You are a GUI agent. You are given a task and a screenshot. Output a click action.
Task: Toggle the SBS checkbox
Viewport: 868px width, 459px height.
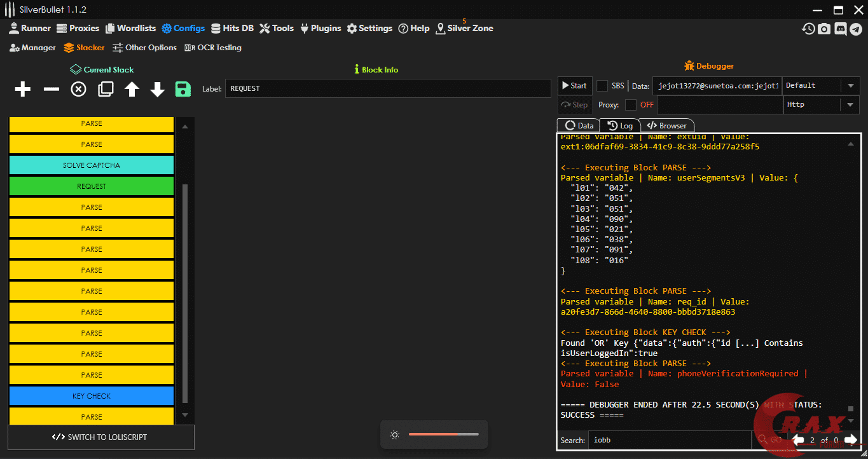click(x=602, y=86)
